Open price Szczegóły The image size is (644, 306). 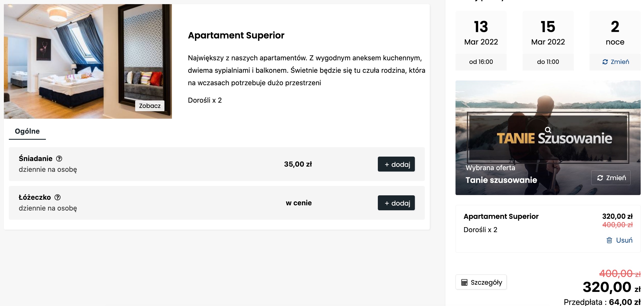click(481, 282)
